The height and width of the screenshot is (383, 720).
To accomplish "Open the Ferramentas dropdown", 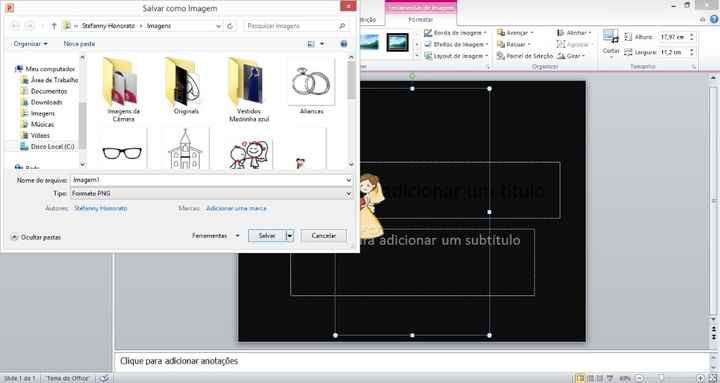I will [x=215, y=236].
